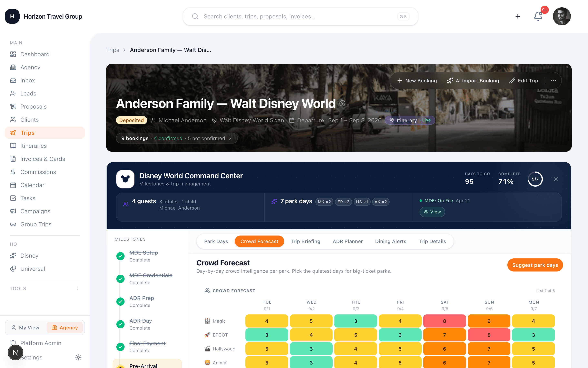The height and width of the screenshot is (368, 588).
Task: Open the ADR Planner tab
Action: tap(348, 241)
